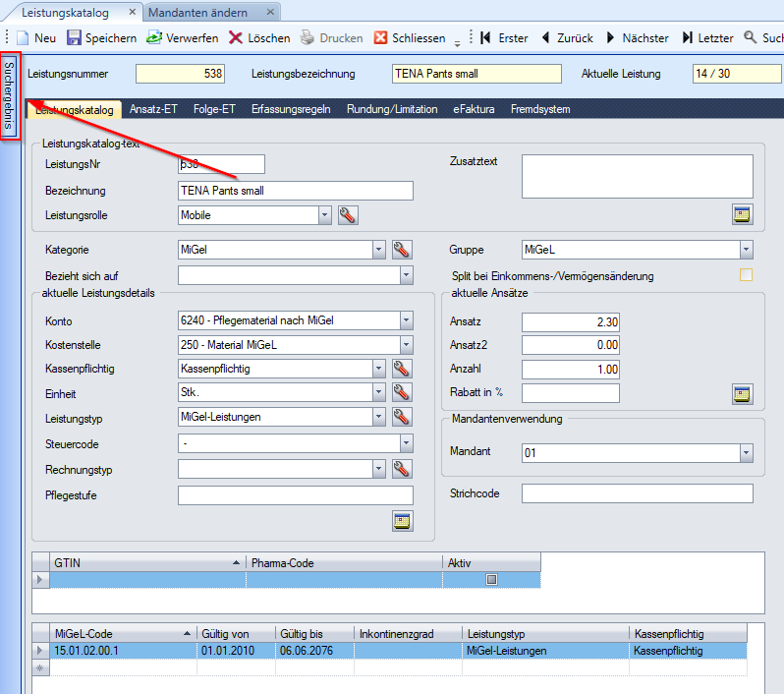Open the Rundung/Limitation tab

click(392, 109)
